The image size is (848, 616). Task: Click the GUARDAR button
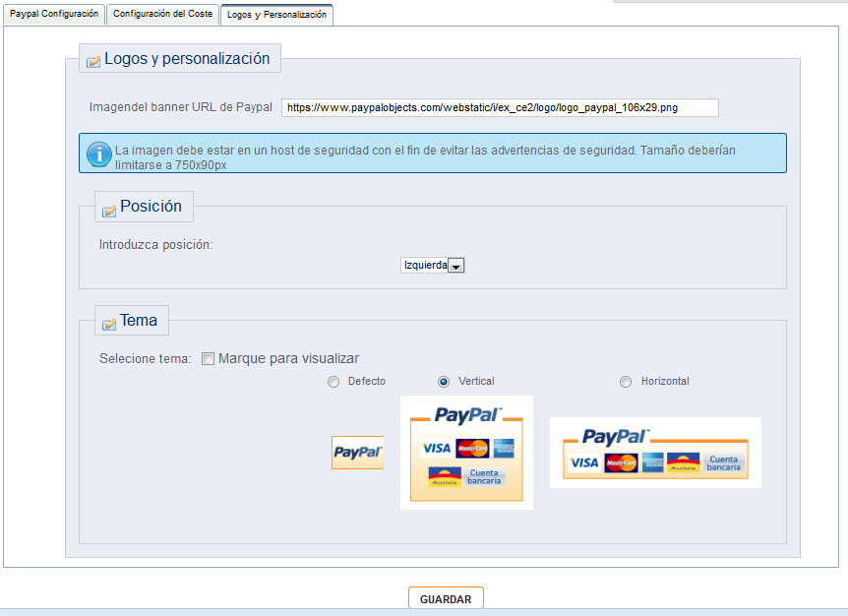[x=446, y=598]
